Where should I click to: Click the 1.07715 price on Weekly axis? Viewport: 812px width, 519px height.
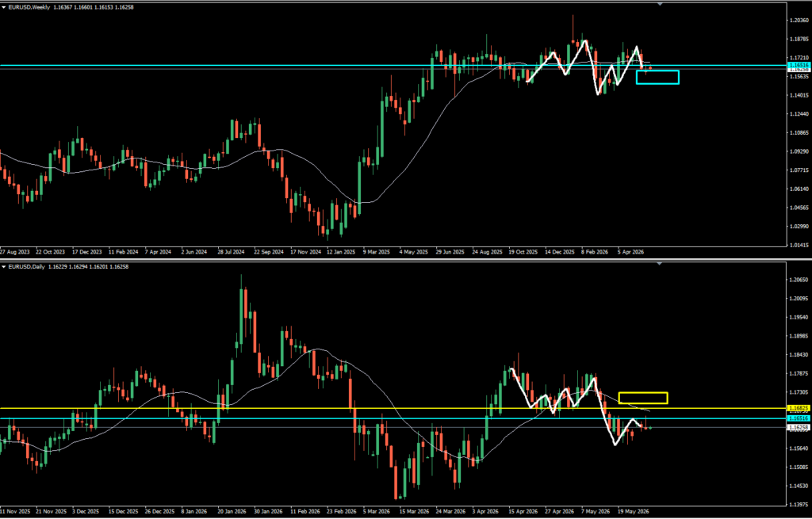point(799,170)
